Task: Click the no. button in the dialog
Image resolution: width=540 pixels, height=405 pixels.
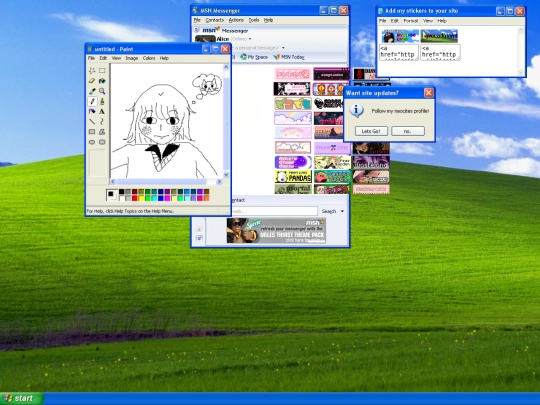Action: click(x=408, y=131)
